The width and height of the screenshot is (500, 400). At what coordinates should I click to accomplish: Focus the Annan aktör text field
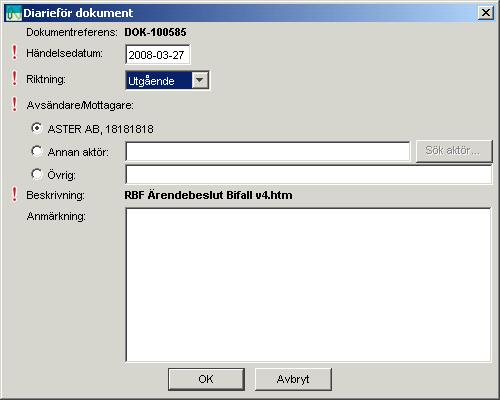point(268,151)
